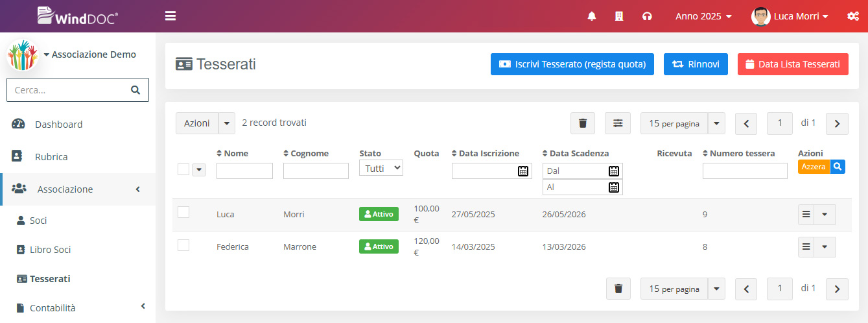
Task: Click the blue search magnifier button
Action: point(838,167)
